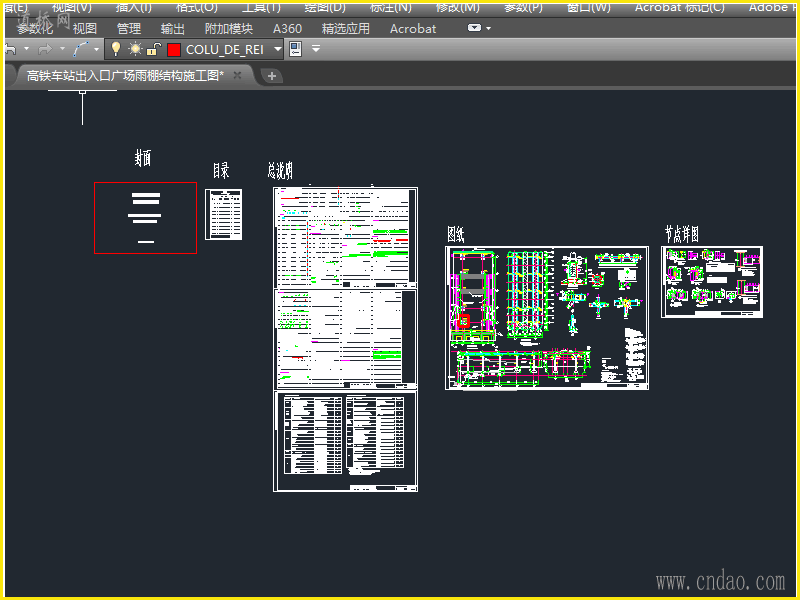Switch to the 附加模块 ribbon tab
Viewport: 800px width, 600px height.
[x=228, y=29]
